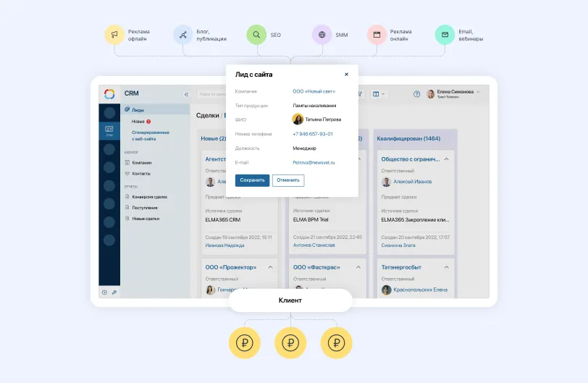Close the Лид с сайта dialog
Image resolution: width=588 pixels, height=383 pixels.
(x=346, y=74)
